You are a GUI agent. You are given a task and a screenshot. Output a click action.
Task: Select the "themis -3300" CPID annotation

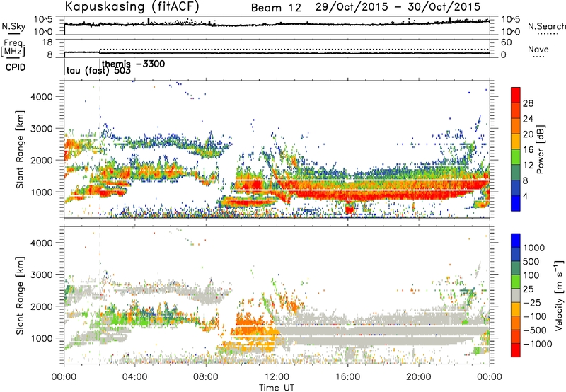click(x=133, y=64)
